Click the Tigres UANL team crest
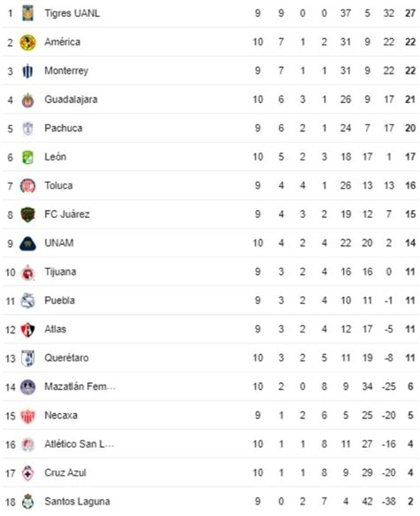The height and width of the screenshot is (516, 420). (28, 13)
